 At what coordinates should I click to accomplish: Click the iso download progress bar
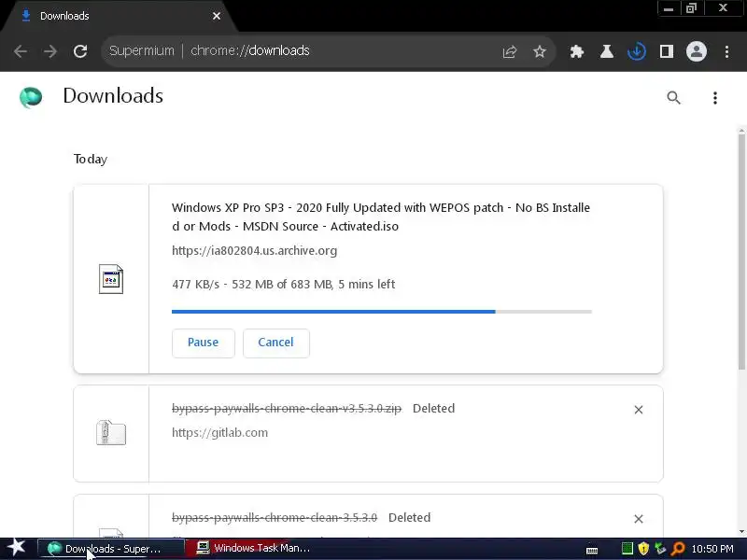[382, 312]
